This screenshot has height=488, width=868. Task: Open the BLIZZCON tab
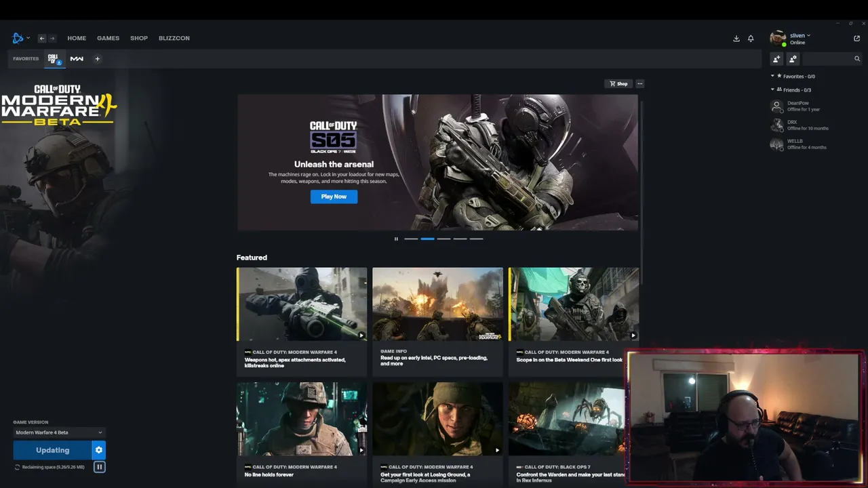[174, 38]
